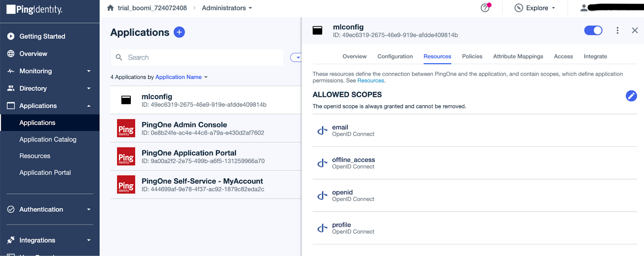
Task: Open the Administrators environment dropdown
Action: tap(227, 8)
